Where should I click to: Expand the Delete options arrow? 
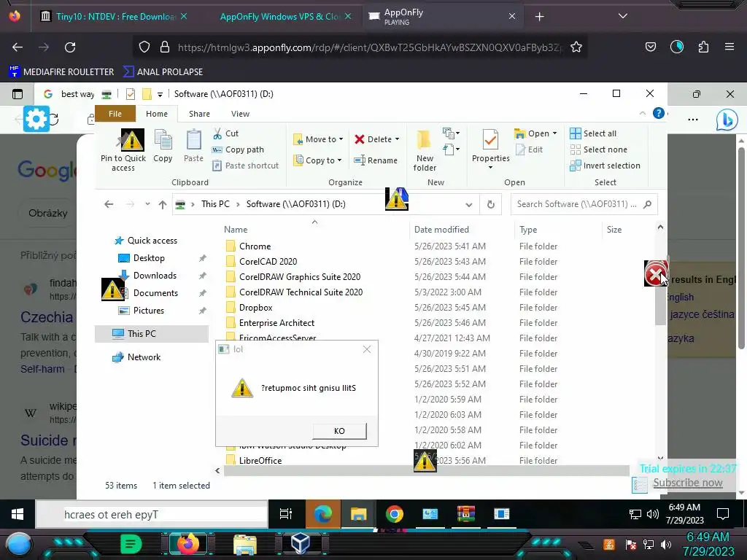point(398,139)
